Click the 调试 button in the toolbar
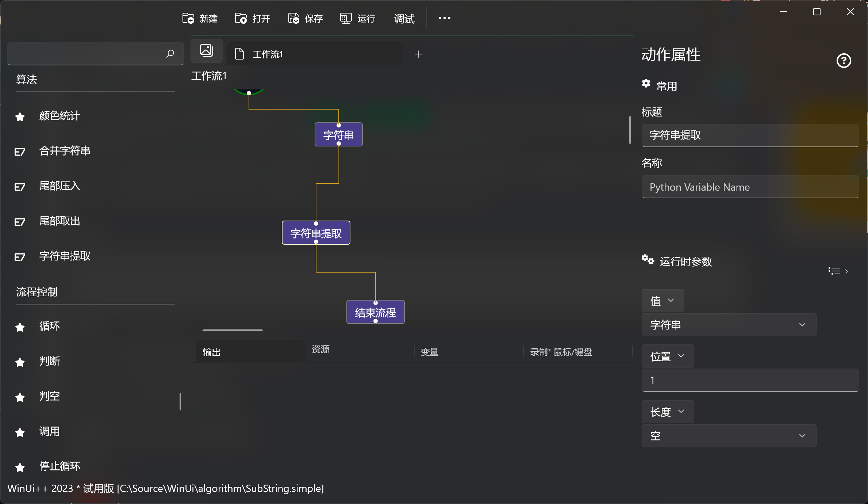The width and height of the screenshot is (868, 504). tap(404, 19)
